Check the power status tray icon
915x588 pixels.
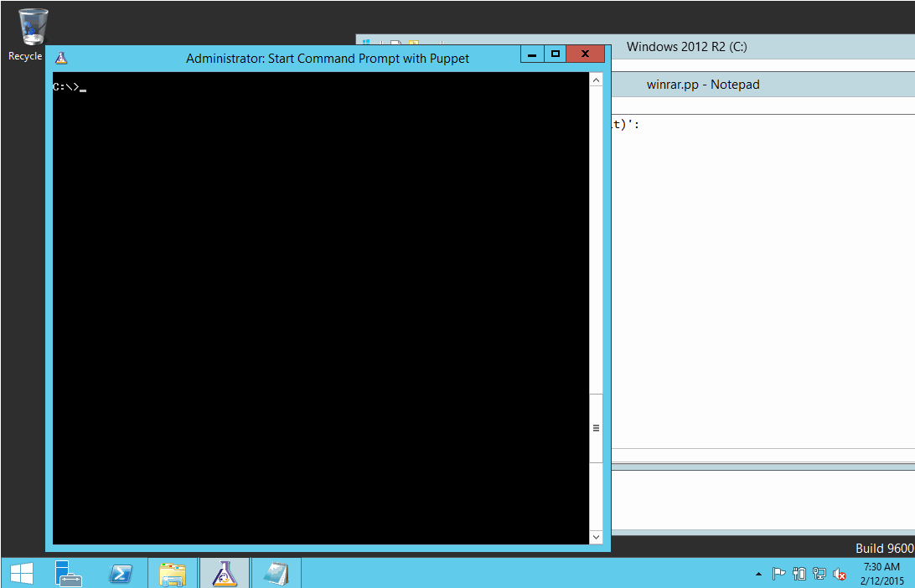(799, 574)
